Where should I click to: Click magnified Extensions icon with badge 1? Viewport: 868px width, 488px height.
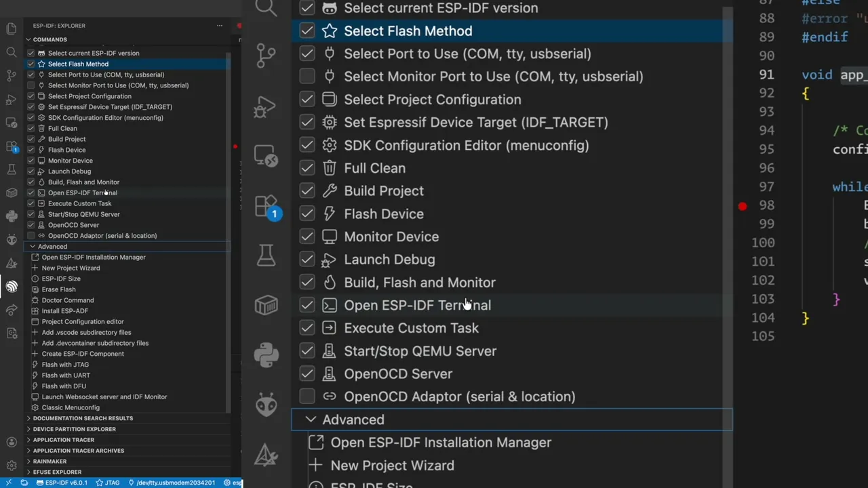pos(267,207)
